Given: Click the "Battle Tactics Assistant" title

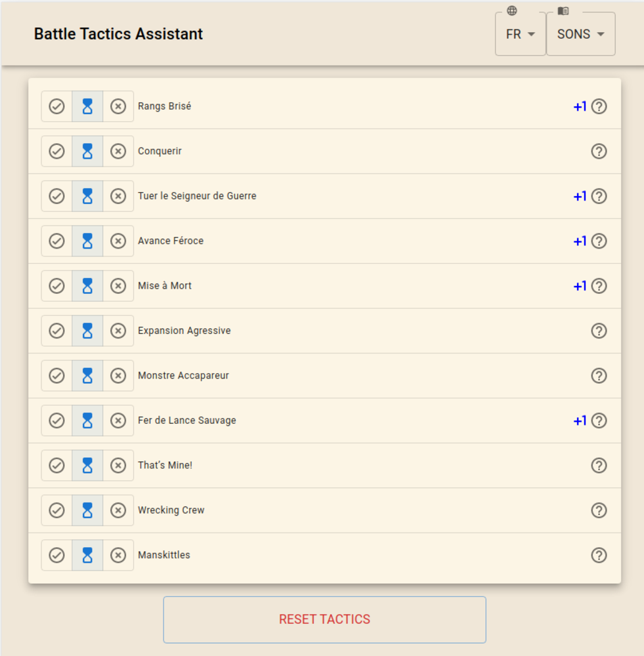Looking at the screenshot, I should tap(118, 34).
